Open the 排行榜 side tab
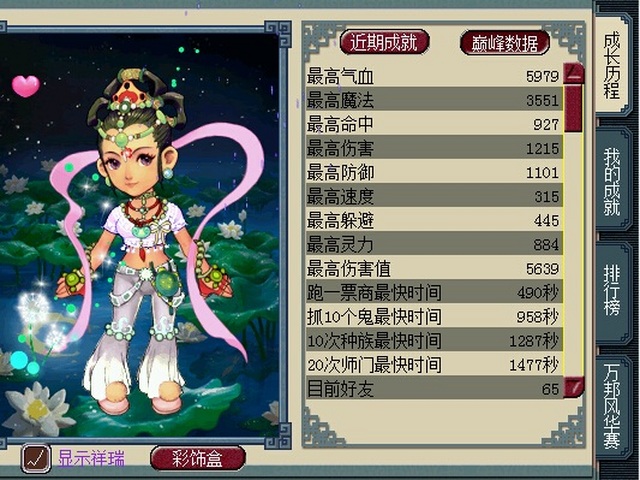 click(612, 290)
